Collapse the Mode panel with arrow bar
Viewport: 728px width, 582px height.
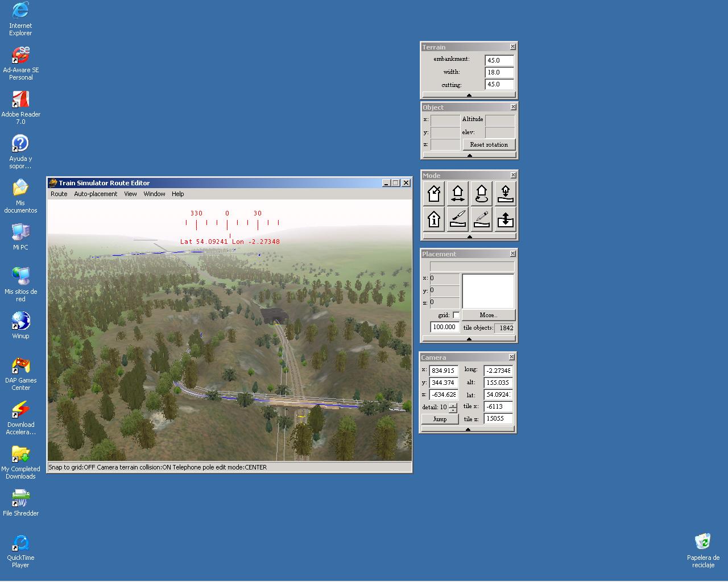tap(469, 236)
